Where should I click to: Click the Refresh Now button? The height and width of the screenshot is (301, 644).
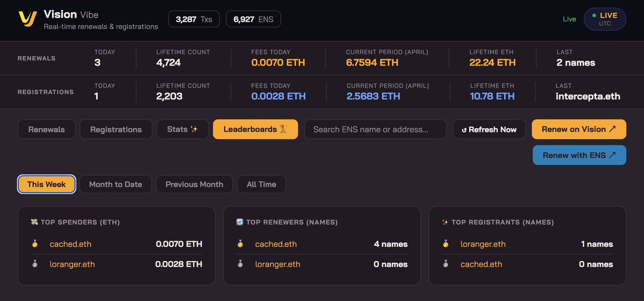(x=489, y=129)
